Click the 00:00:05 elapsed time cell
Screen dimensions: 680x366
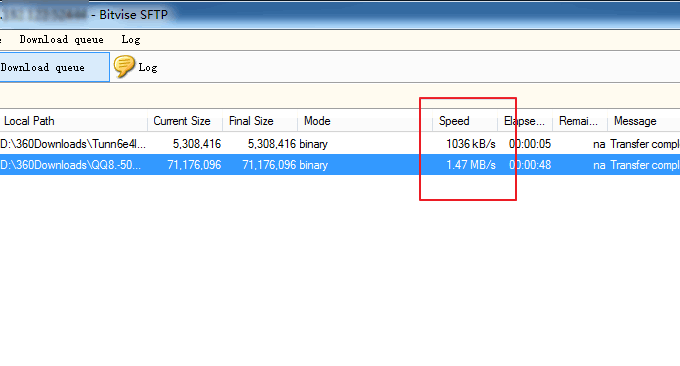click(530, 144)
